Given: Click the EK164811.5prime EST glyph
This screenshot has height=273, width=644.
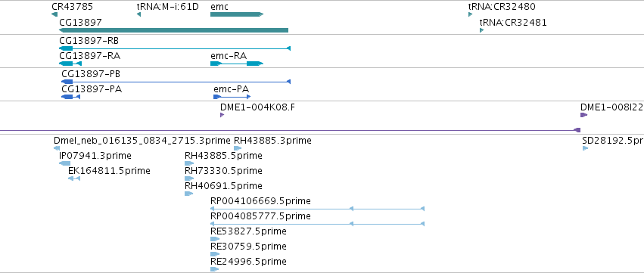Looking at the screenshot, I should 74,178.
